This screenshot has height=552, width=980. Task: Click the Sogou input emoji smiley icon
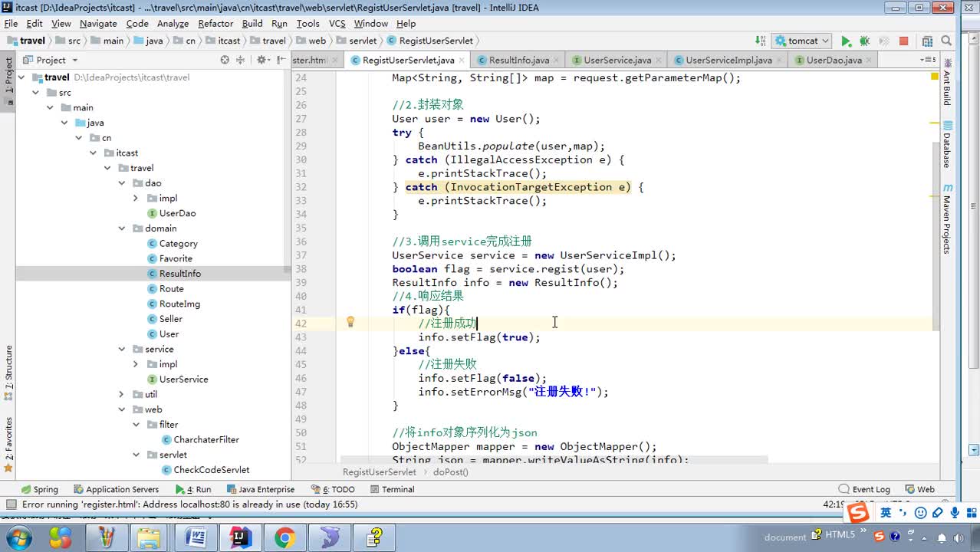pyautogui.click(x=921, y=513)
